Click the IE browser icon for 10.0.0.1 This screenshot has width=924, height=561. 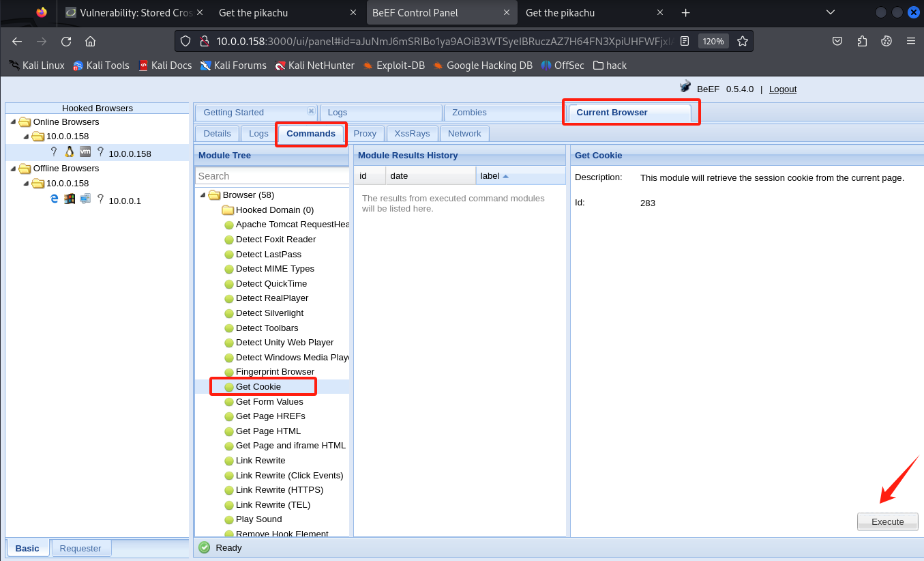[x=55, y=199]
